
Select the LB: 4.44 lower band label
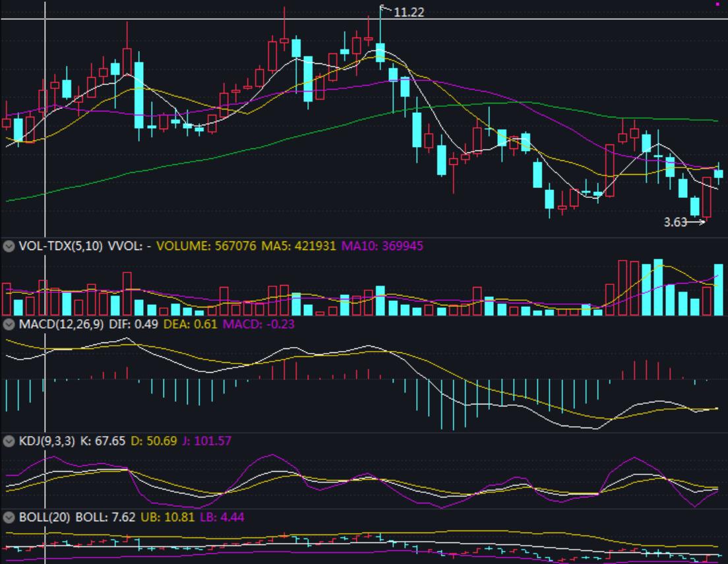pos(222,517)
